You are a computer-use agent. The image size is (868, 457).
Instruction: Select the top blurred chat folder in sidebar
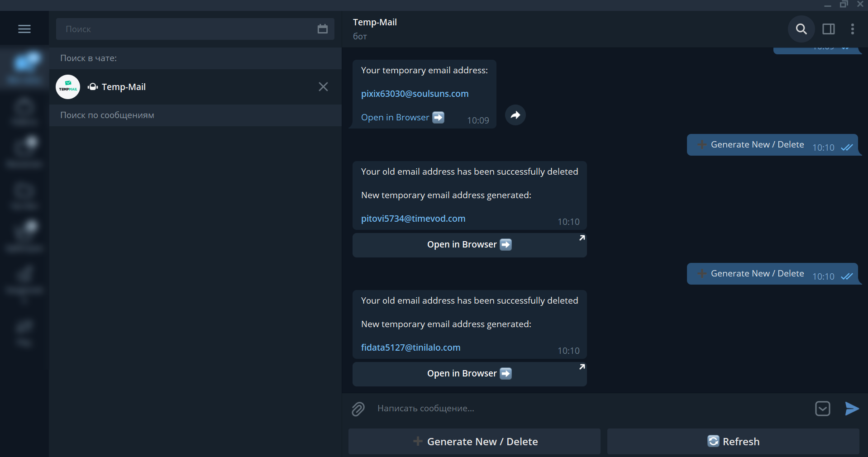24,68
